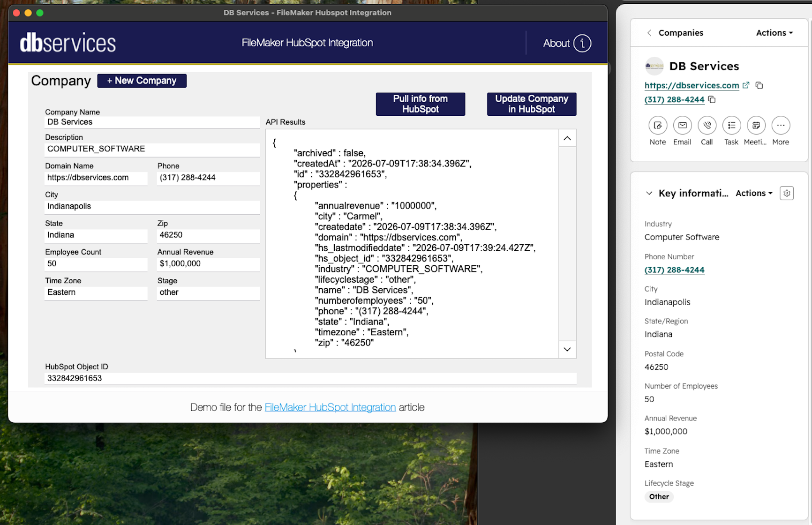
Task: Create a Task using the task icon
Action: (731, 125)
